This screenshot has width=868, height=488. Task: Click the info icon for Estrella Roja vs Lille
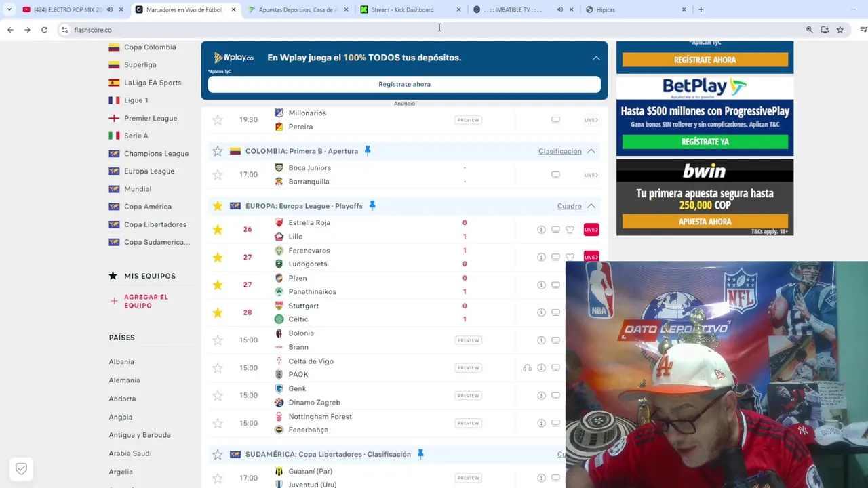coord(541,230)
